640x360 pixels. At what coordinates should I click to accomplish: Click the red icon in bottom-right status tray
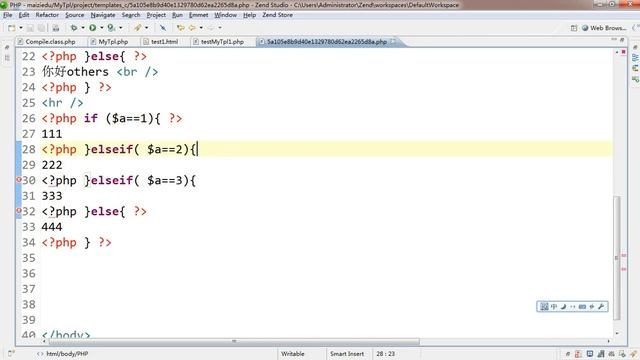[578, 354]
